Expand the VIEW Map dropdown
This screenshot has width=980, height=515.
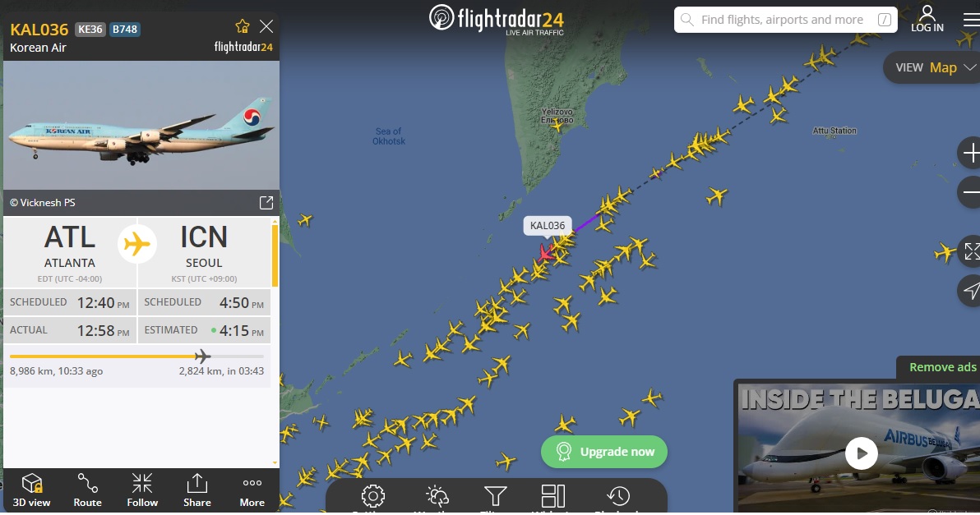935,67
